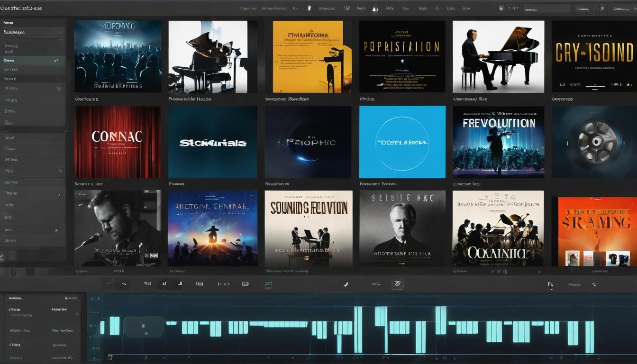637x364 pixels.
Task: Open the dark cover showing a metal reel
Action: tap(594, 142)
